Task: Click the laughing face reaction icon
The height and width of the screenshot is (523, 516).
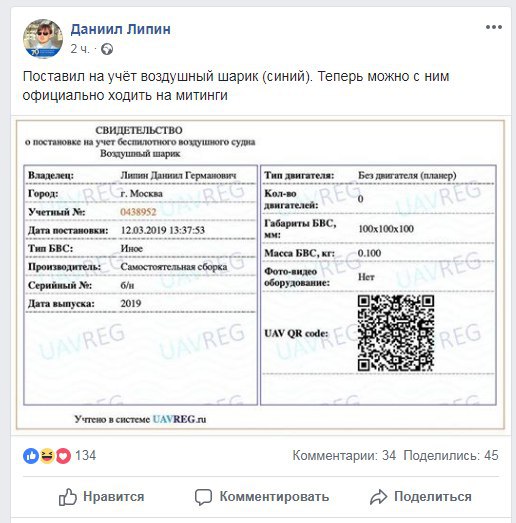Action: click(x=47, y=456)
